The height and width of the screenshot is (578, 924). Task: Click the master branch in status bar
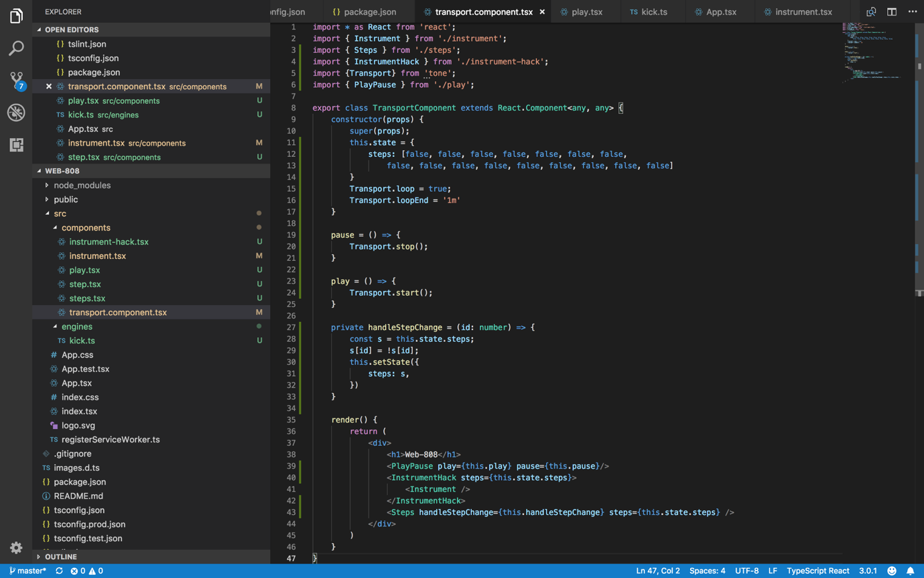click(x=27, y=571)
